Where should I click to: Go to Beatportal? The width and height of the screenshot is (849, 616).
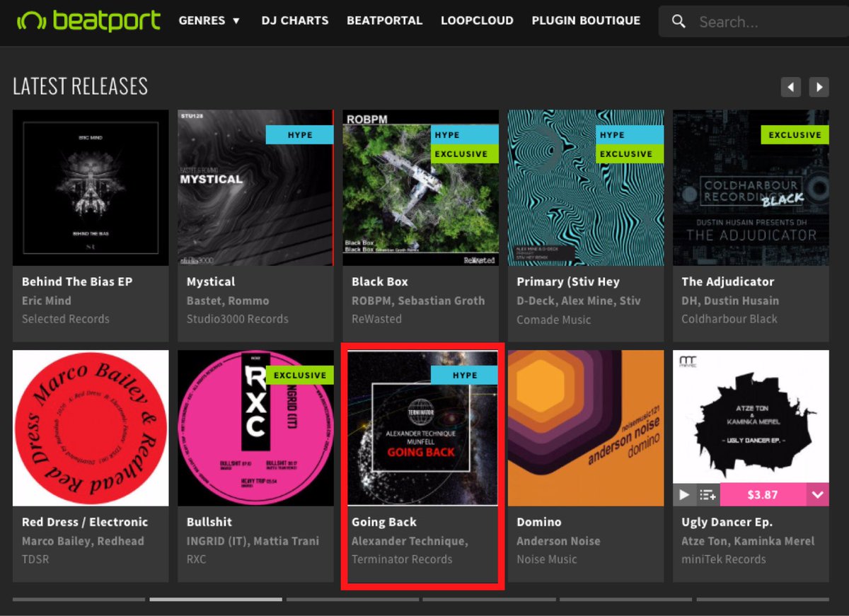tap(384, 21)
